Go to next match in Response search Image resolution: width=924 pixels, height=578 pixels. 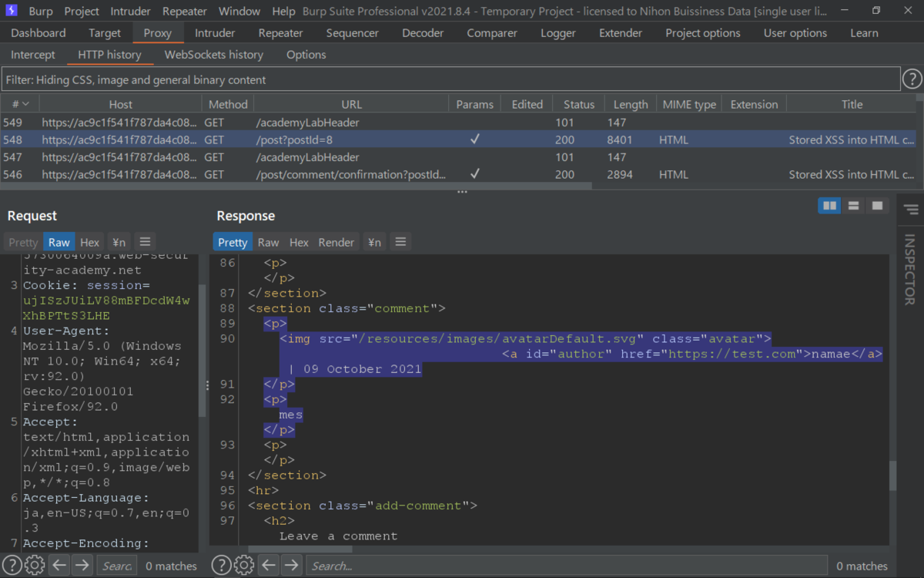tap(291, 565)
